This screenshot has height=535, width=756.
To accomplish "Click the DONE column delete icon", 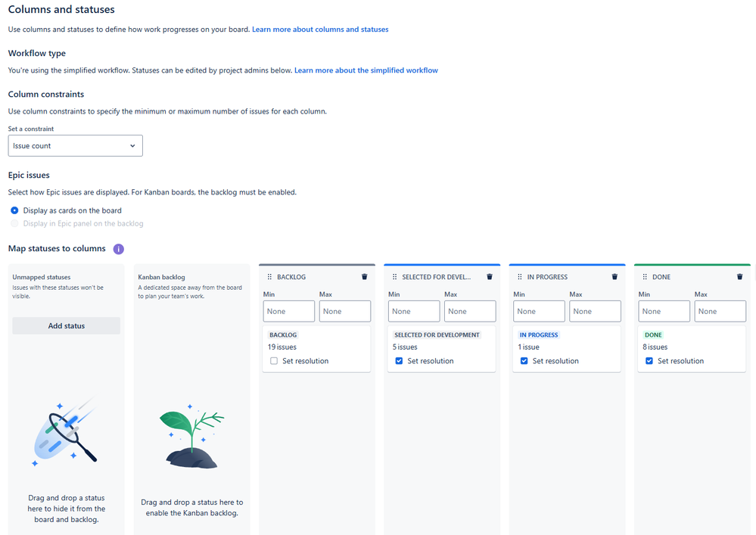I will [x=739, y=277].
